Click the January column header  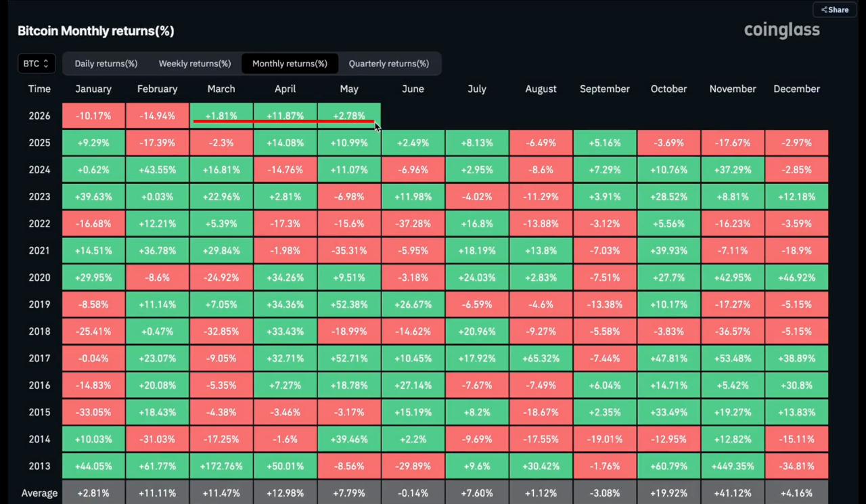click(93, 89)
